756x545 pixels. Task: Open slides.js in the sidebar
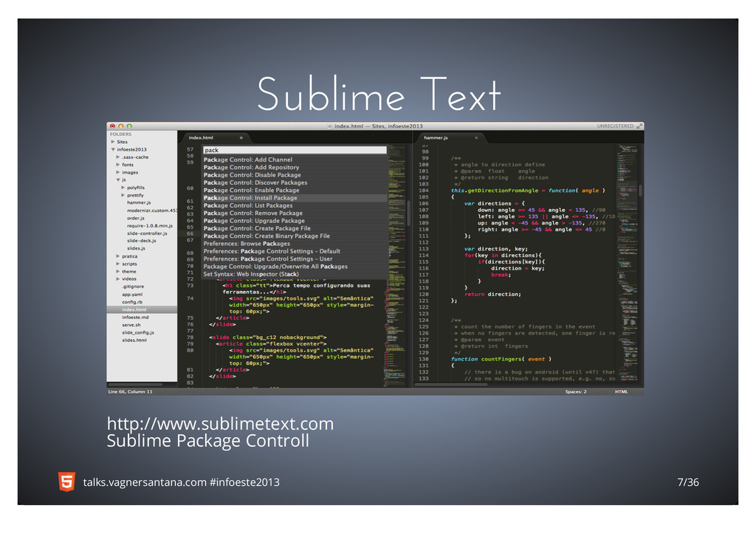tap(136, 248)
